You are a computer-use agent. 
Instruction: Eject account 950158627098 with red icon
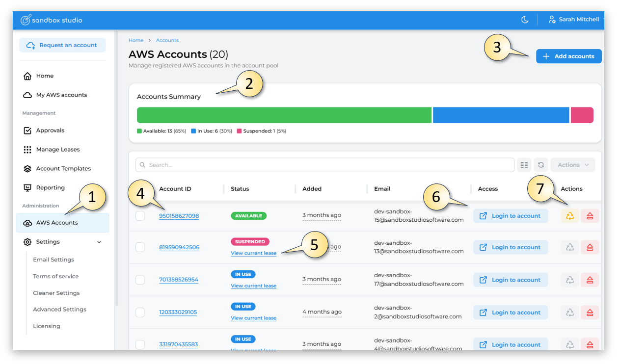tap(590, 216)
